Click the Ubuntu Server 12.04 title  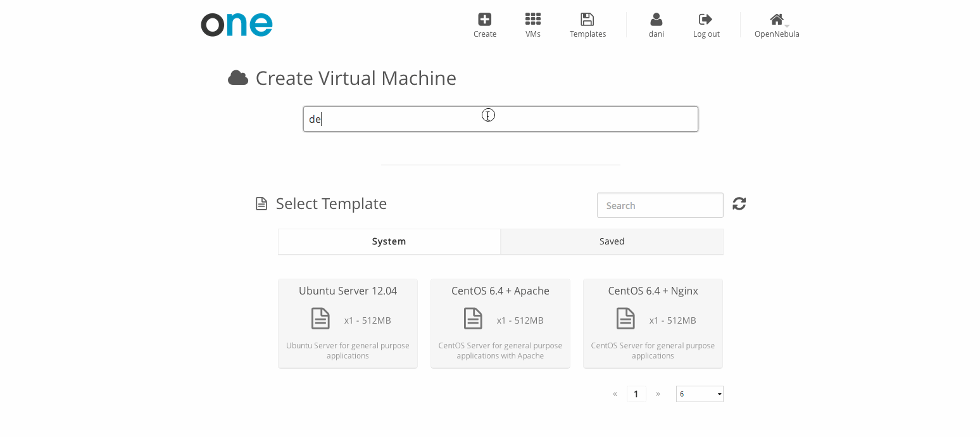click(x=348, y=291)
